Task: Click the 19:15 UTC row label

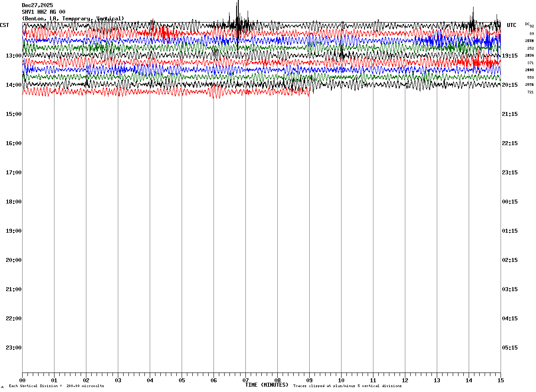Action: 509,56
